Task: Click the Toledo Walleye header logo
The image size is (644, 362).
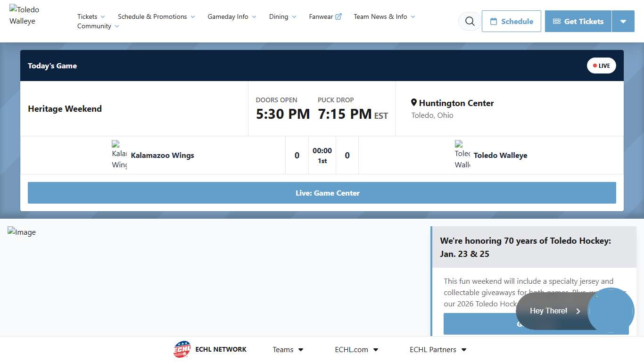Action: pos(25,16)
